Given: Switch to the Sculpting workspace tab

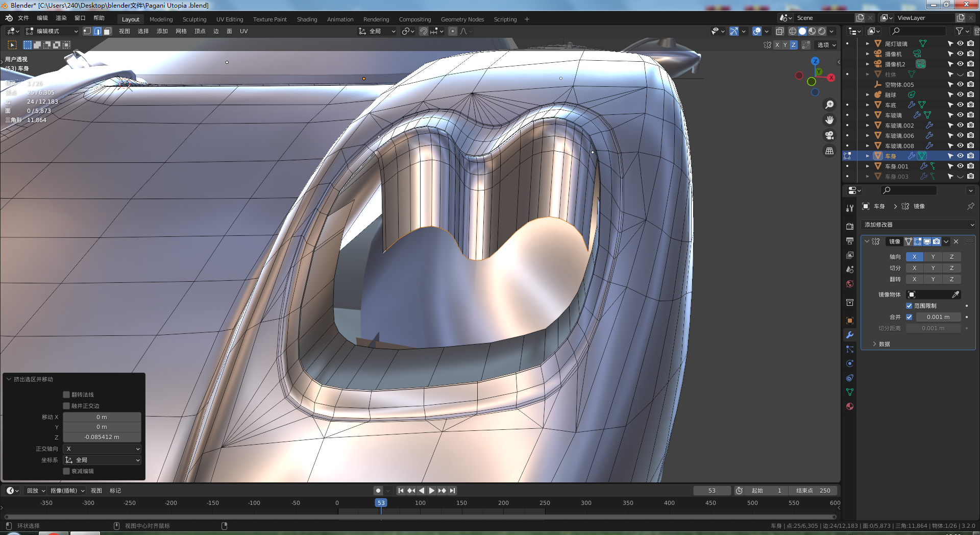Looking at the screenshot, I should click(x=194, y=19).
